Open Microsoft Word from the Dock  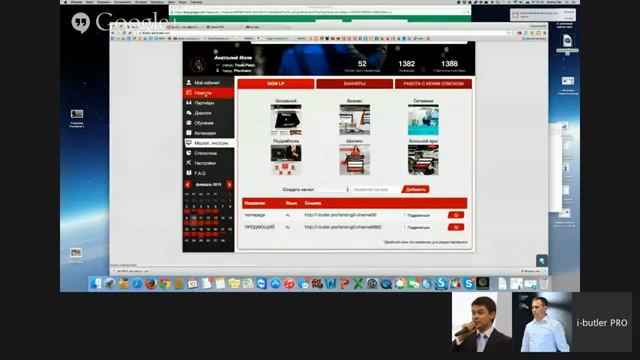[331, 283]
